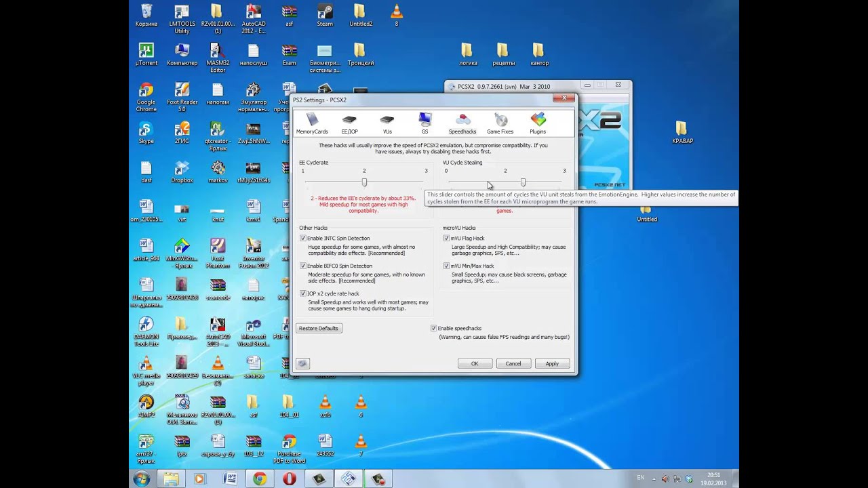868x488 pixels.
Task: Select the MASM32 Editor shortcut
Action: [x=218, y=58]
